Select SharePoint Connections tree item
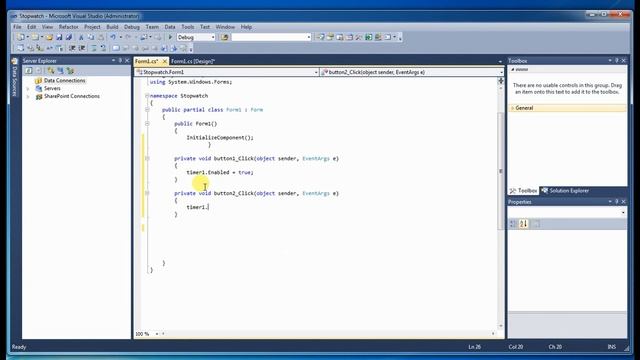 point(72,96)
